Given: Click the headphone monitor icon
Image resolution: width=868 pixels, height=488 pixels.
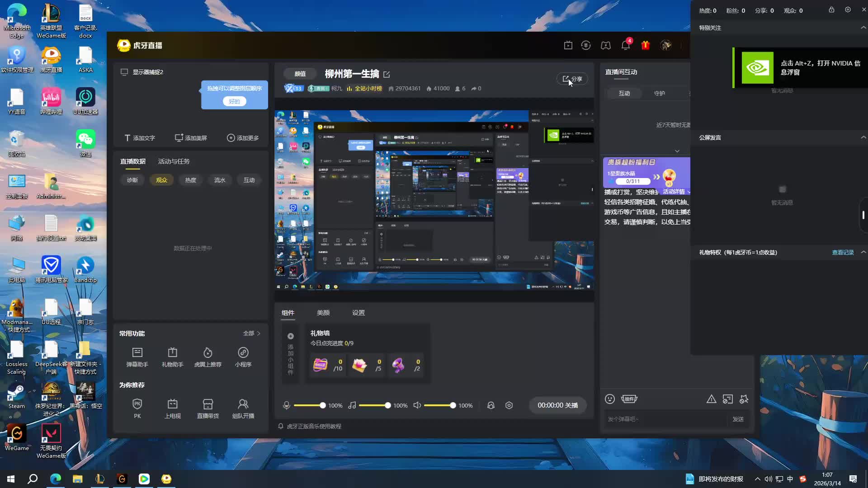Looking at the screenshot, I should pyautogui.click(x=491, y=405).
